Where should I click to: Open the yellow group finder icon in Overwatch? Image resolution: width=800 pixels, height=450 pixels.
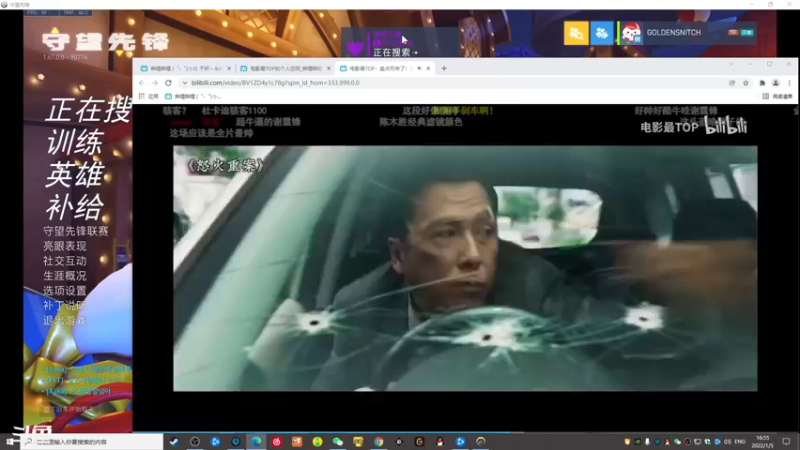[576, 33]
